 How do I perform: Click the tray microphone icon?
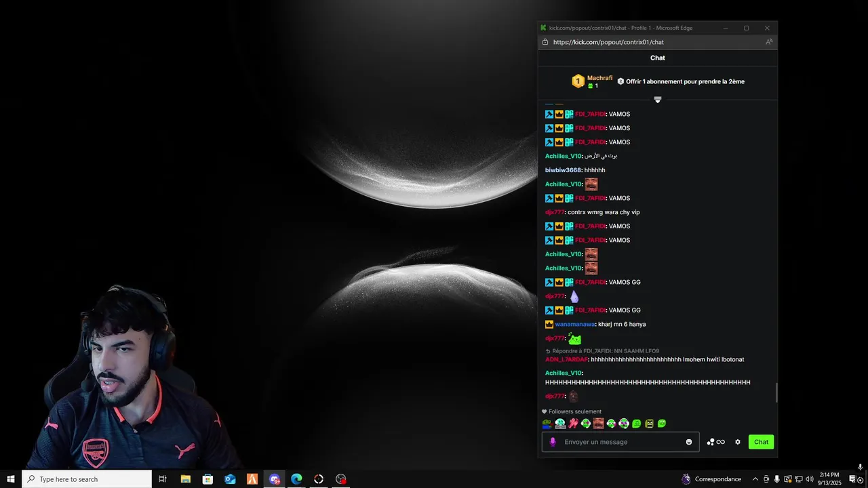(776, 479)
